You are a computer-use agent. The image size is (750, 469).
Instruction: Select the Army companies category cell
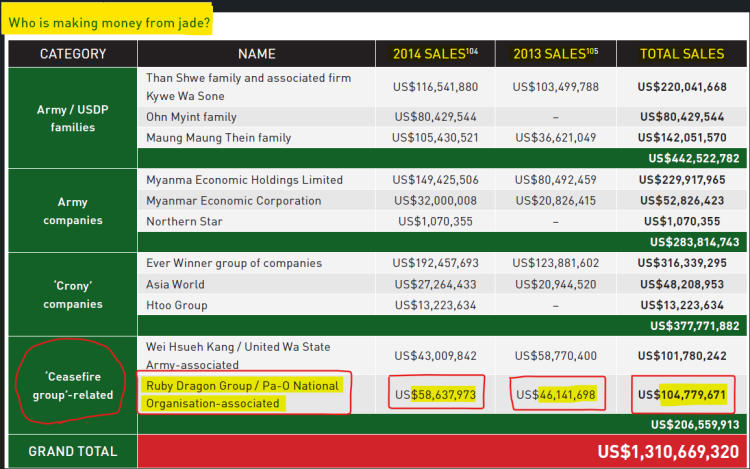click(x=72, y=210)
